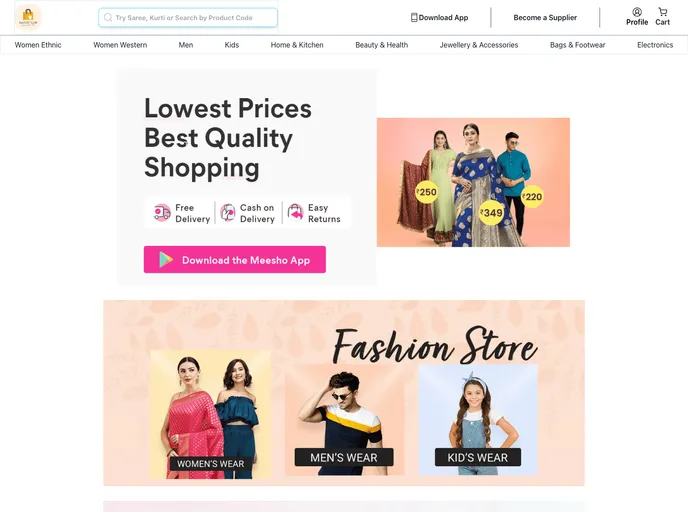Open the Cart icon
This screenshot has height=512, width=688.
coord(663,12)
